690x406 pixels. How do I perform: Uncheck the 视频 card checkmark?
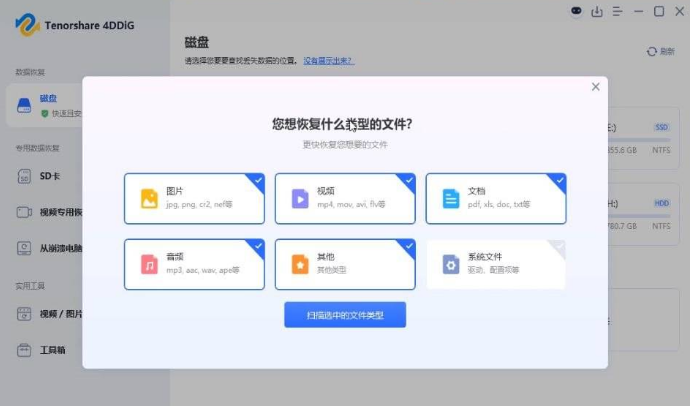pos(408,180)
